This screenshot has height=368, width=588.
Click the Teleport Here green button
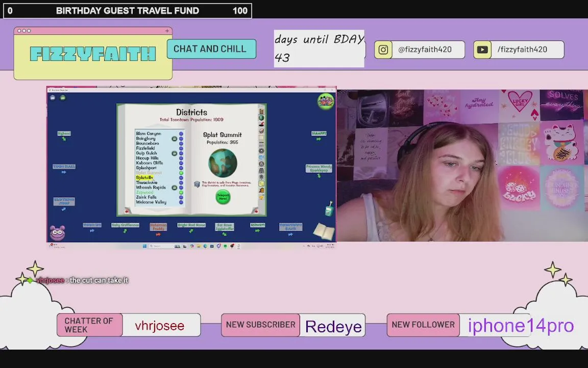click(x=223, y=197)
